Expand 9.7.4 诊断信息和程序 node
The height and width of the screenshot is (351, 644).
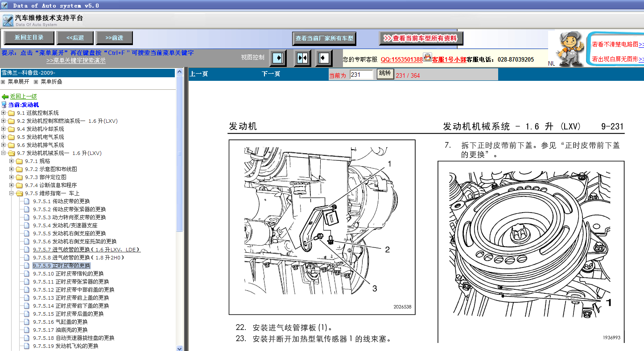12,185
